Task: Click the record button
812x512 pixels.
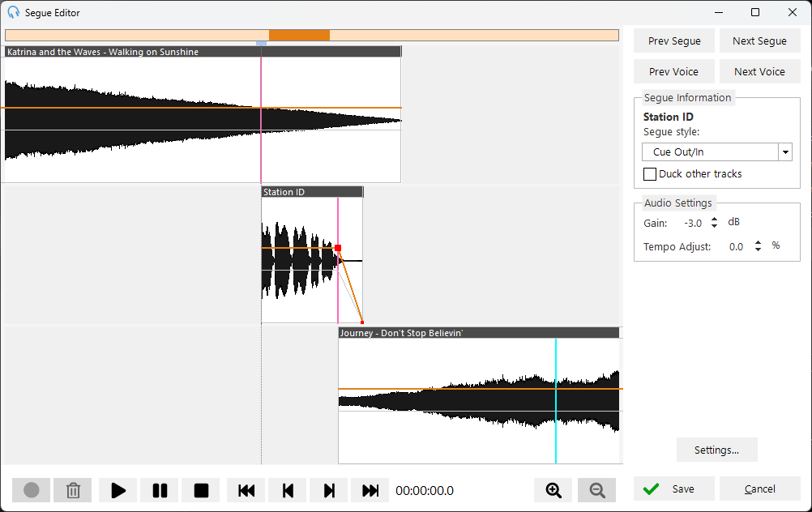Action: [31, 490]
